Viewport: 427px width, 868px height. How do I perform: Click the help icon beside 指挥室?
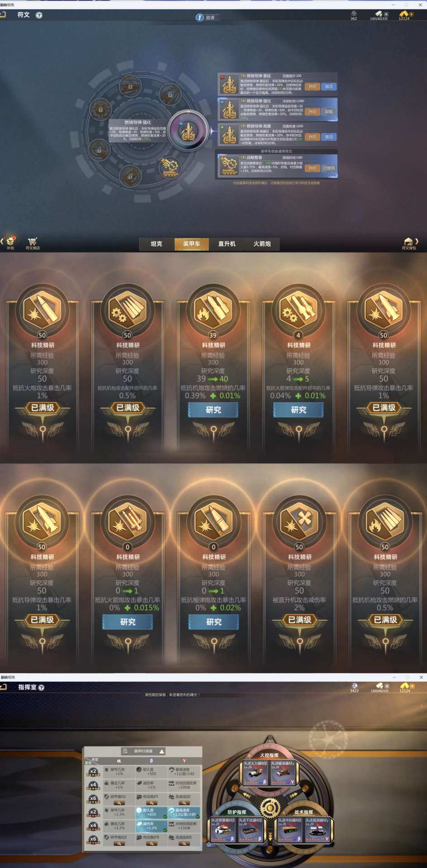pyautogui.click(x=41, y=688)
